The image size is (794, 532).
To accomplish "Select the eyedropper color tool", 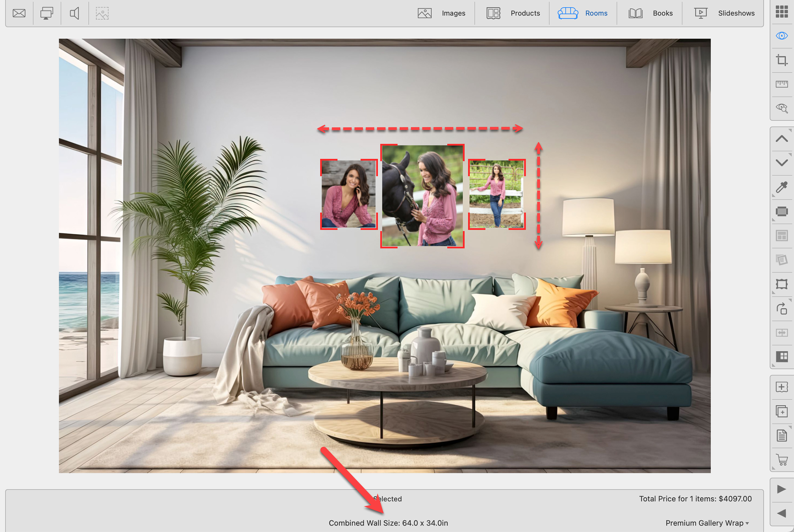I will (x=781, y=187).
